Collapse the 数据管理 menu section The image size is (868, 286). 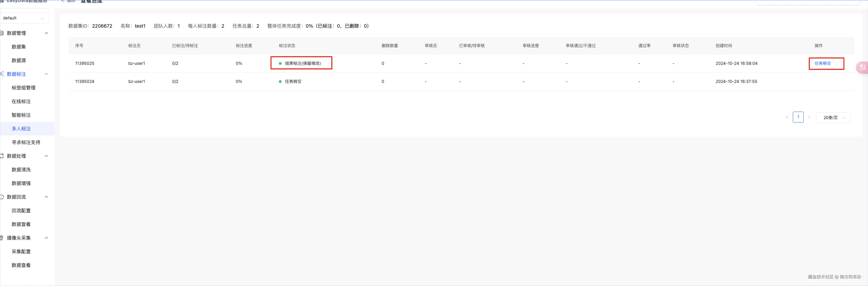point(46,33)
